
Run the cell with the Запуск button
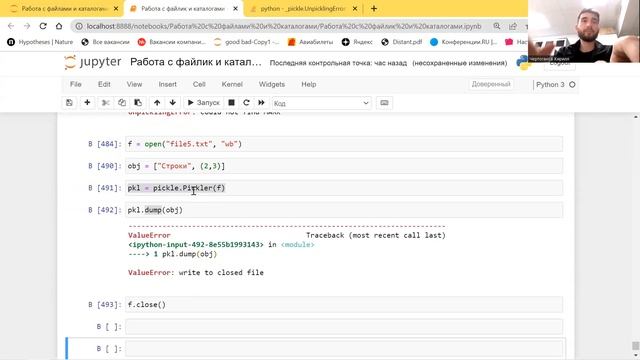pos(203,103)
